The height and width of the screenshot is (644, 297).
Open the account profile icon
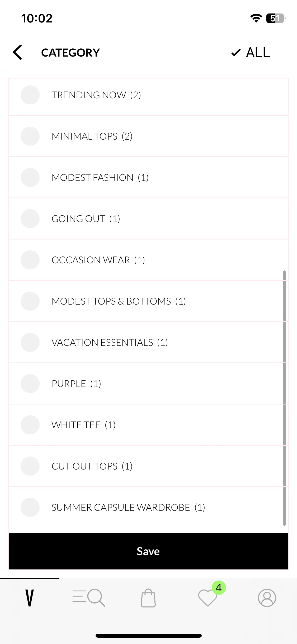click(x=267, y=598)
